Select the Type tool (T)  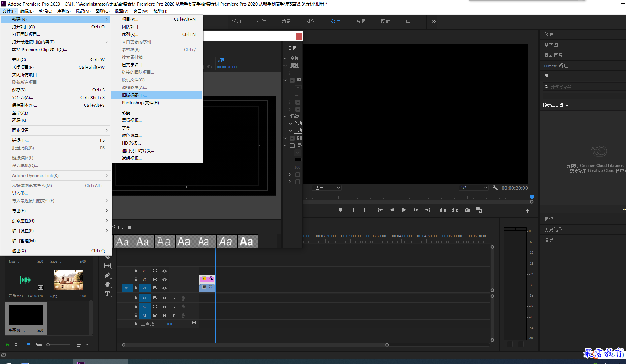(x=107, y=294)
